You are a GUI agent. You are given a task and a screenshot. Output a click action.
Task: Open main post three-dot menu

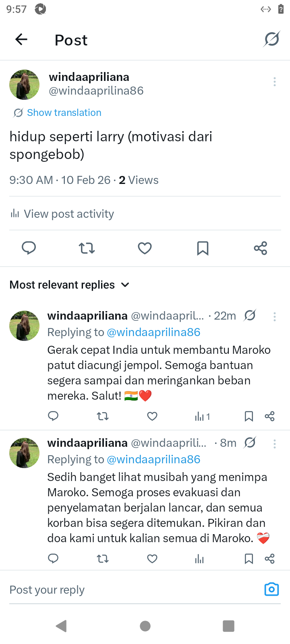coord(275,82)
